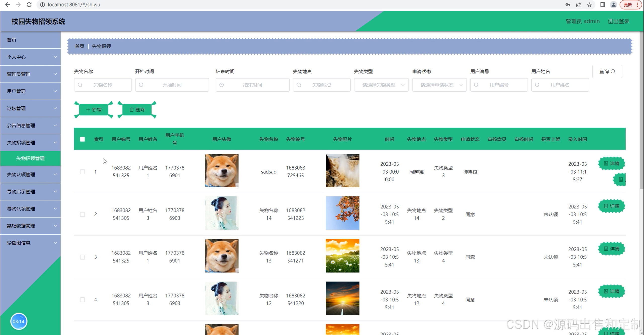Click 退出登录 to log out
Image resolution: width=644 pixels, height=335 pixels.
[618, 21]
